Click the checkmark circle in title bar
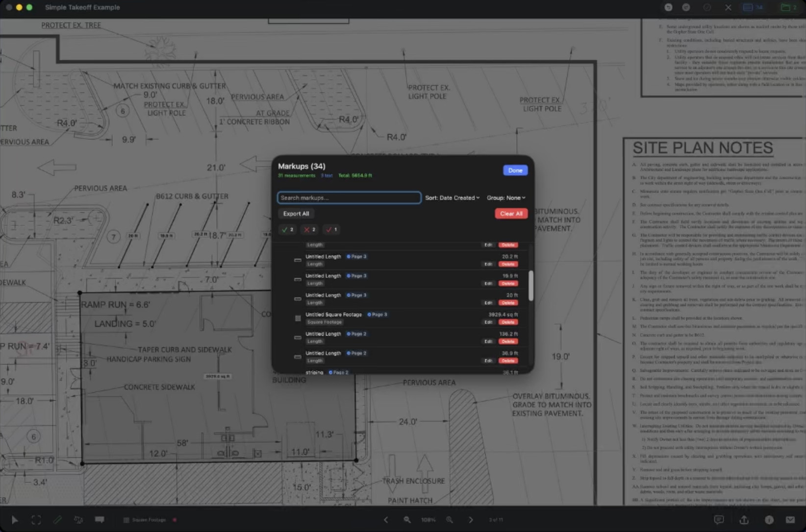Screen dimensions: 806x532 (x=707, y=7)
